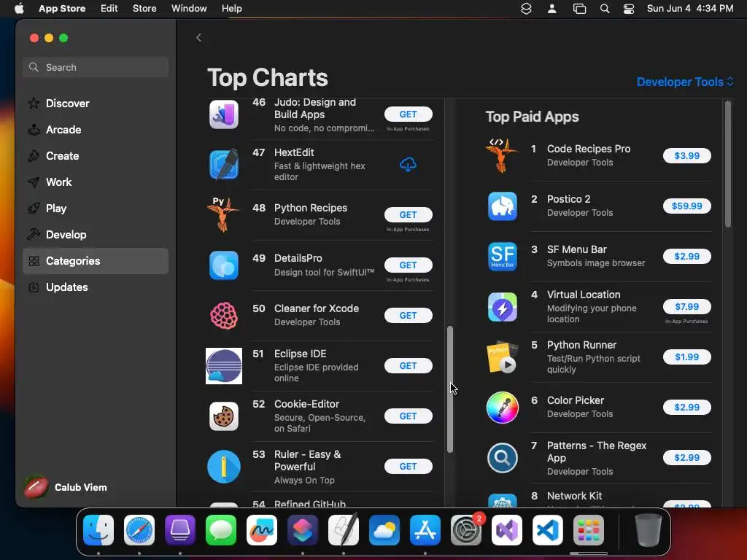Screen dimensions: 747x560
Task: Open the Calub Viem account profile
Action: (66, 487)
